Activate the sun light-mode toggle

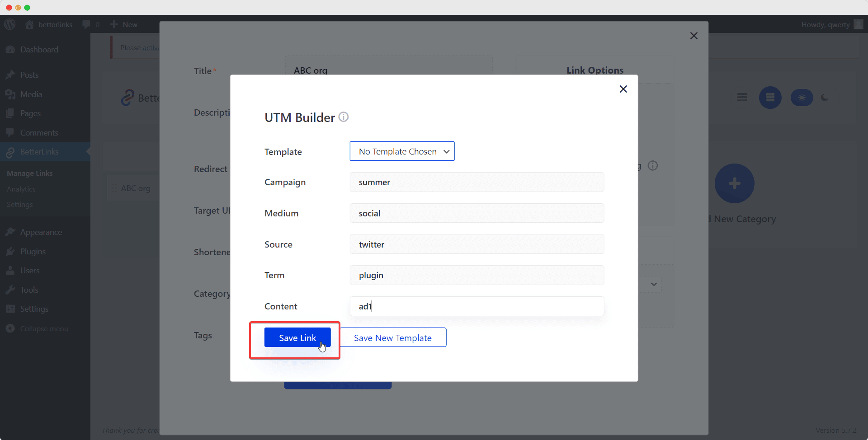pyautogui.click(x=802, y=97)
